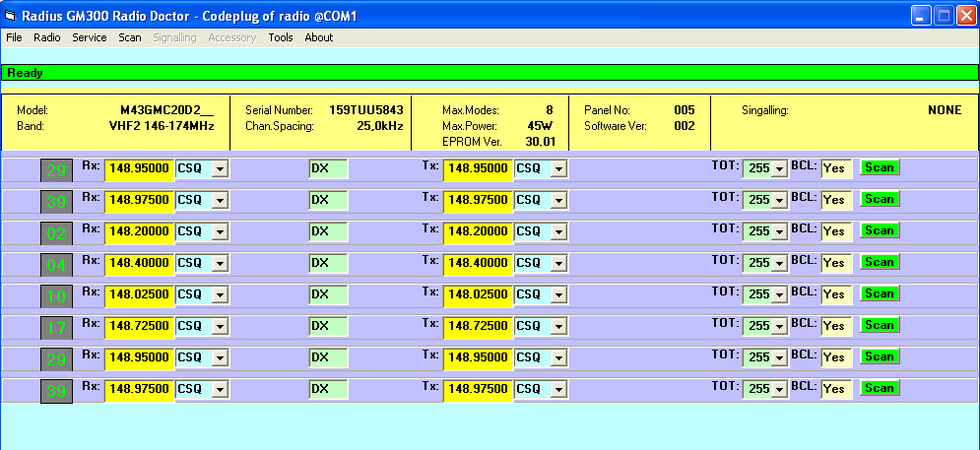Open the Radio menu
The image size is (980, 450).
47,37
